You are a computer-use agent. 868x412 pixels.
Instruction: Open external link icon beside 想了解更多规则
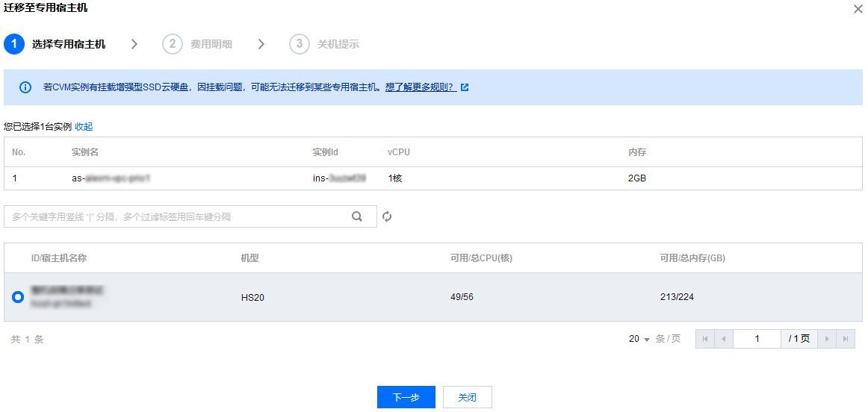coord(465,87)
